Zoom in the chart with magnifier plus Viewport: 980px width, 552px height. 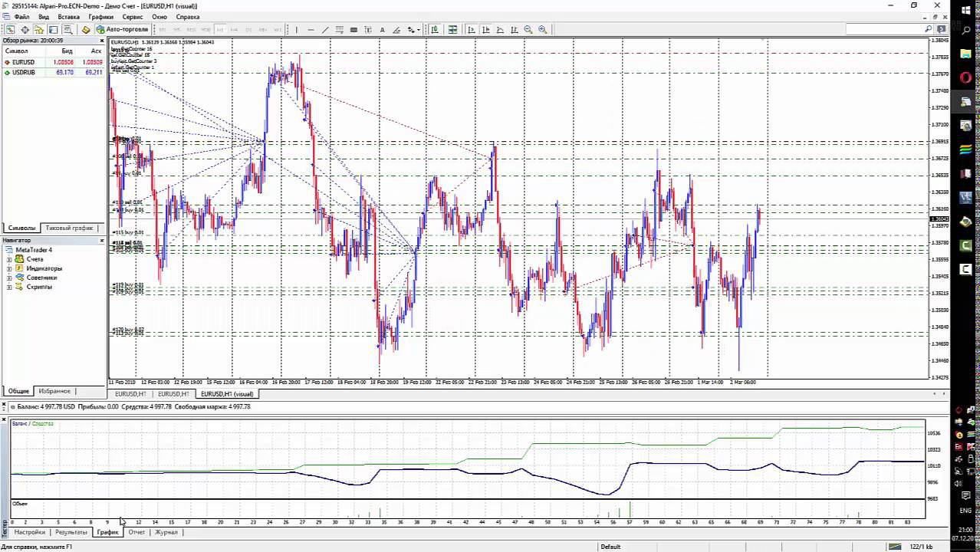pos(543,29)
